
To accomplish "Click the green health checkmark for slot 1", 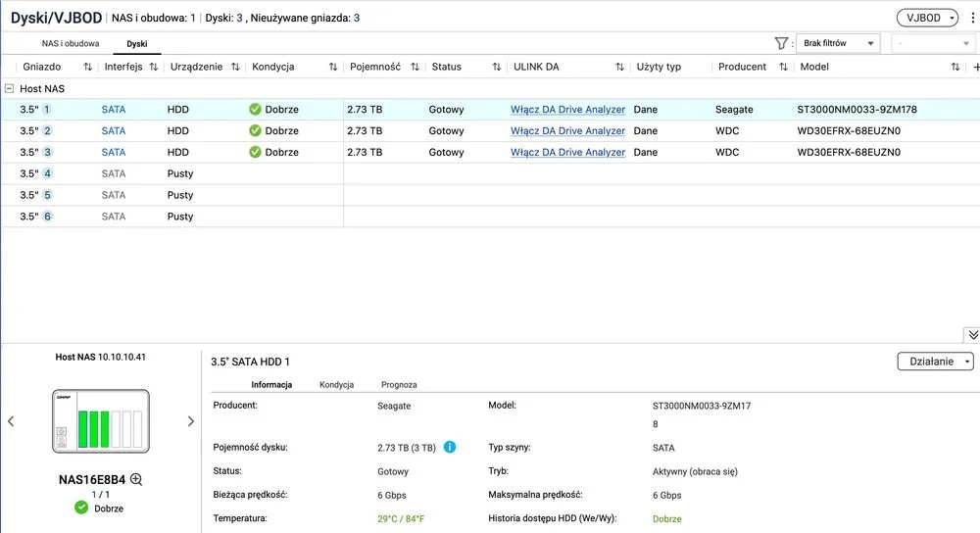I will [x=255, y=110].
